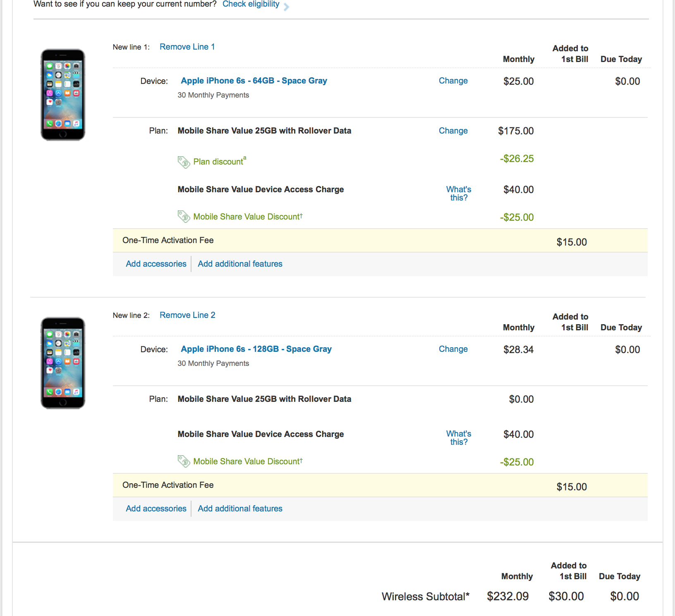Click line 1 Mobile Share Value Discount tag icon
This screenshot has height=616, width=675.
pyautogui.click(x=184, y=217)
